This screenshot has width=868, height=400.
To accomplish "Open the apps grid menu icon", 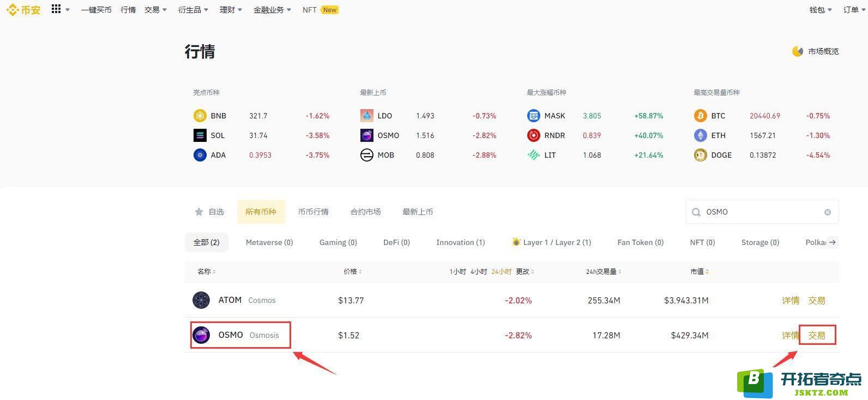I will point(56,9).
